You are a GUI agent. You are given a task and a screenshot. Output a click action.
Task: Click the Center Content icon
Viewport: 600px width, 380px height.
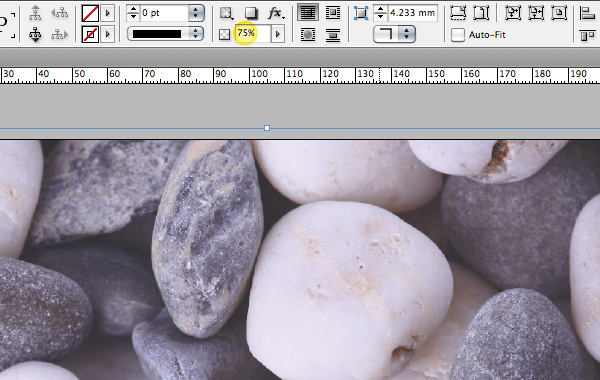[x=559, y=13]
